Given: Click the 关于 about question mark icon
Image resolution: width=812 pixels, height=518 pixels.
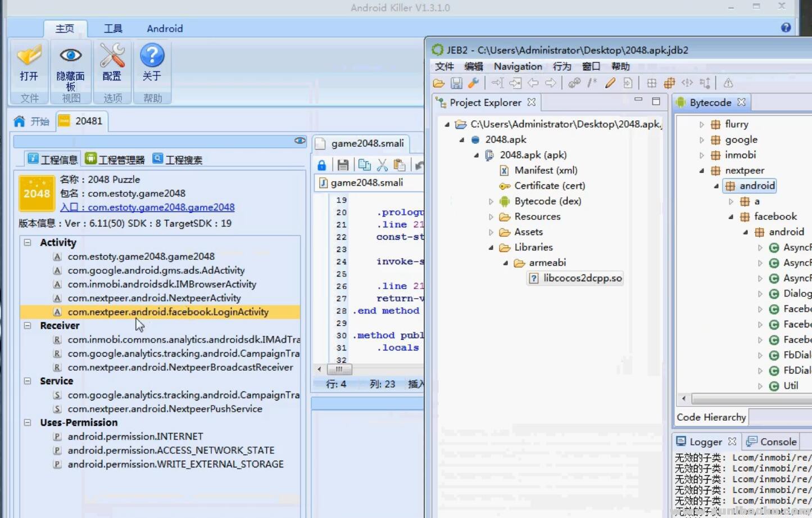Looking at the screenshot, I should [152, 56].
